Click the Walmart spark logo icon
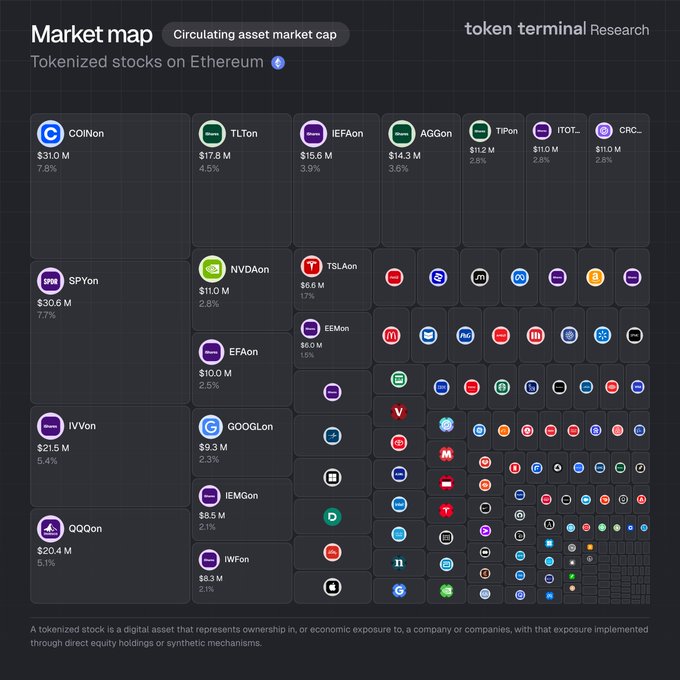 tap(602, 335)
